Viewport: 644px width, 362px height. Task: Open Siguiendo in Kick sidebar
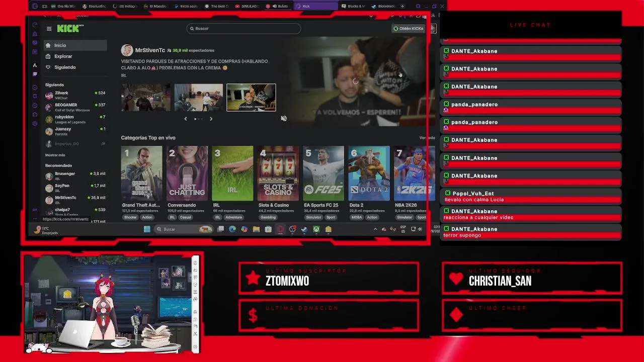[75, 67]
